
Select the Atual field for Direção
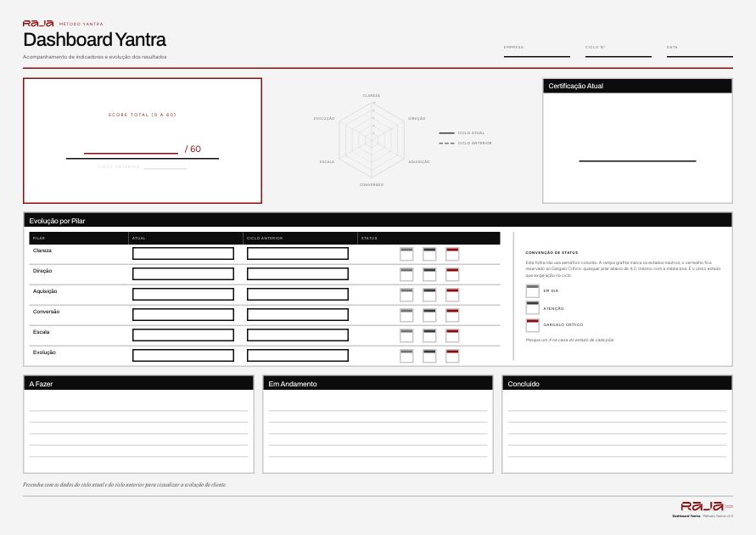(183, 273)
